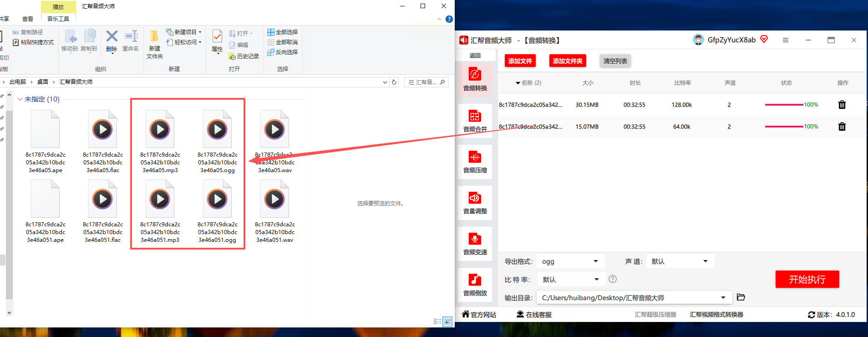Switch to the 音乐工具 ribbon tab

[58, 19]
